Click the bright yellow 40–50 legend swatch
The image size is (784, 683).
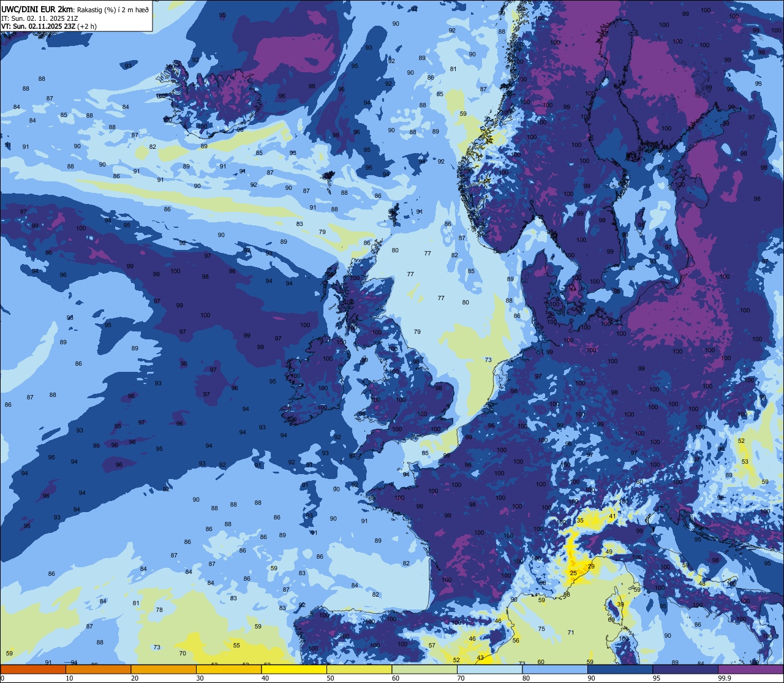294,670
